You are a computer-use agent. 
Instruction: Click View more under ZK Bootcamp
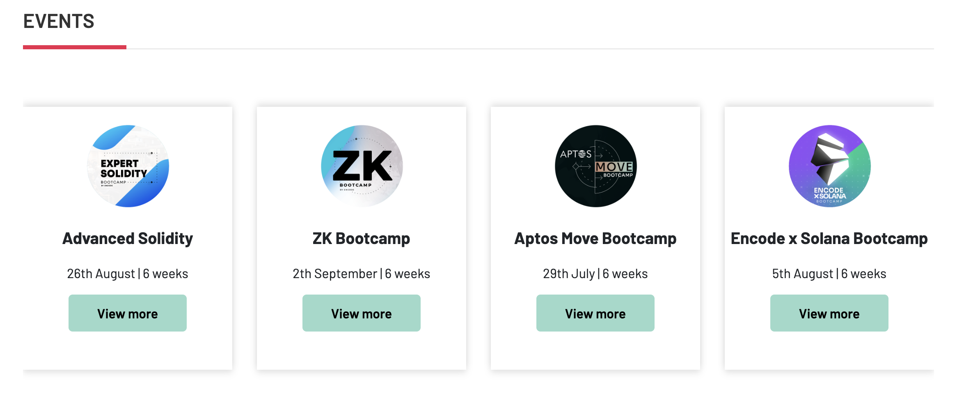point(361,313)
